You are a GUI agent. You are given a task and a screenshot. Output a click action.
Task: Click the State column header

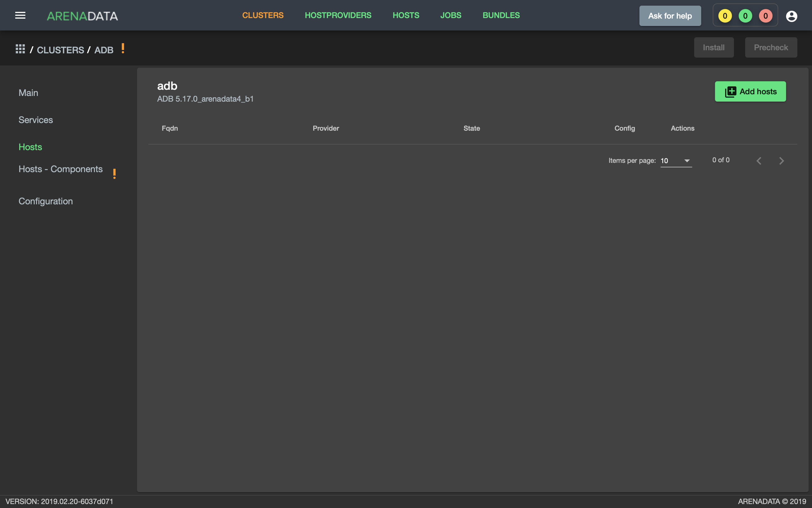pyautogui.click(x=471, y=128)
